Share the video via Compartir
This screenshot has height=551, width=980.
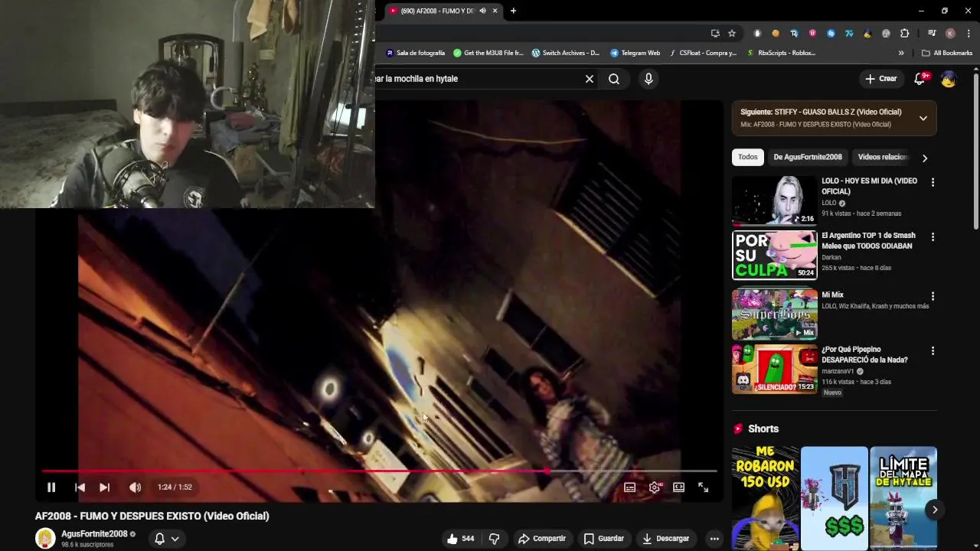tap(541, 538)
